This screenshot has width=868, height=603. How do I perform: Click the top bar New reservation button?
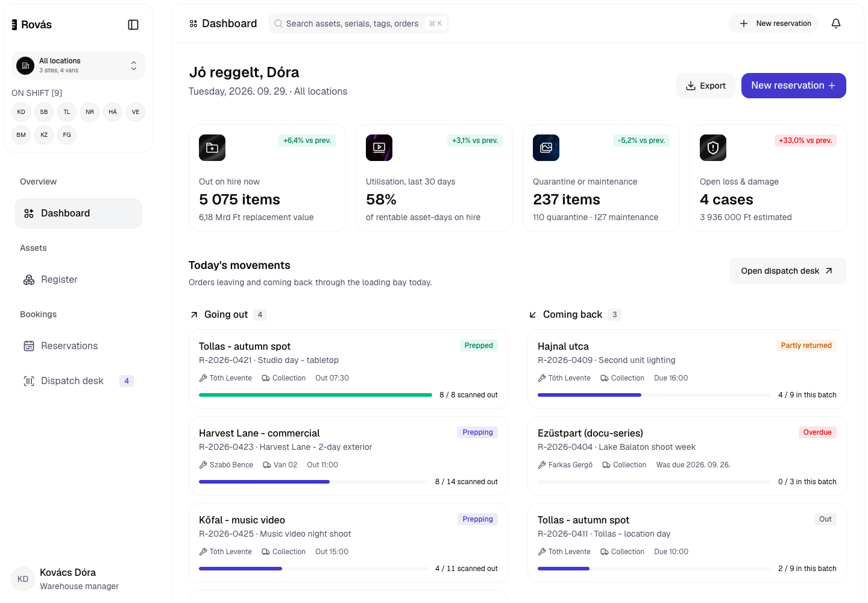774,24
